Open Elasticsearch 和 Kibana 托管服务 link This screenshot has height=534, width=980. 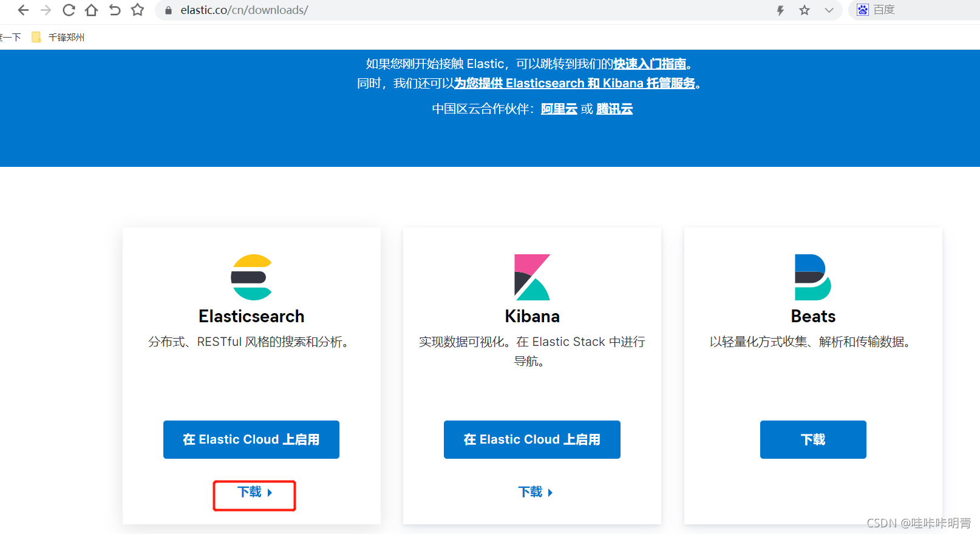pos(575,83)
